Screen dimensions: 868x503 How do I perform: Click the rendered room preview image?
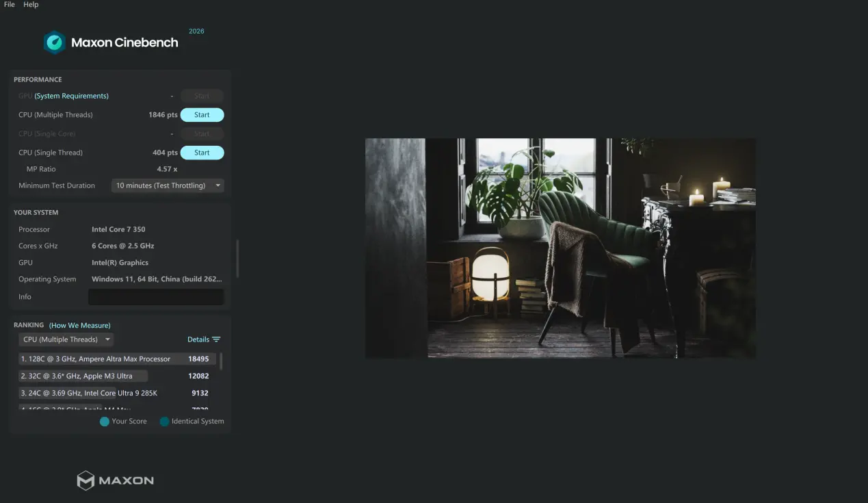(560, 248)
